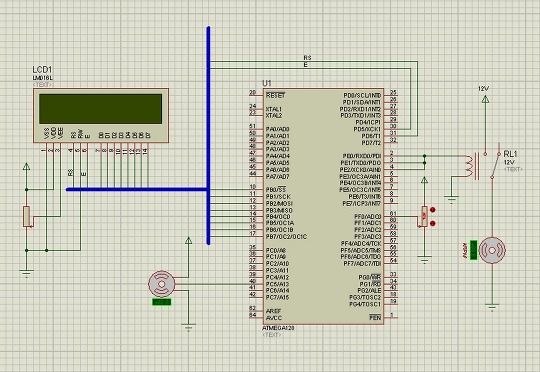The image size is (540, 372).
Task: Click the 12V label above the power terminal
Action: click(x=484, y=89)
